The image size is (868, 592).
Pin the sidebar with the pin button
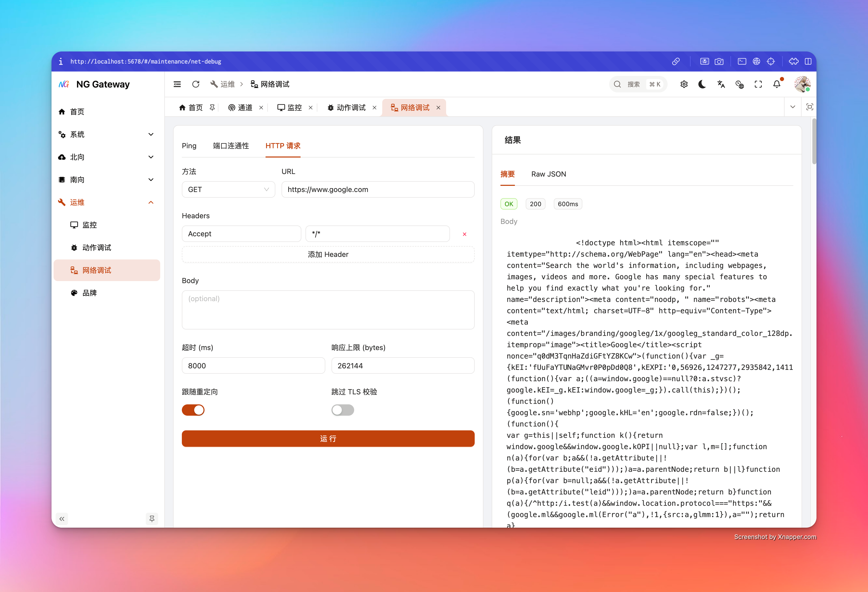(152, 518)
